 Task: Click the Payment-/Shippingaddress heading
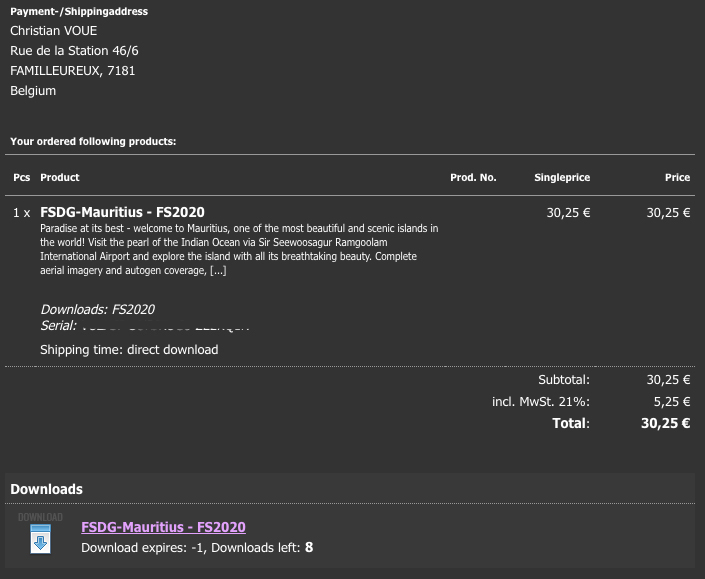[x=79, y=12]
